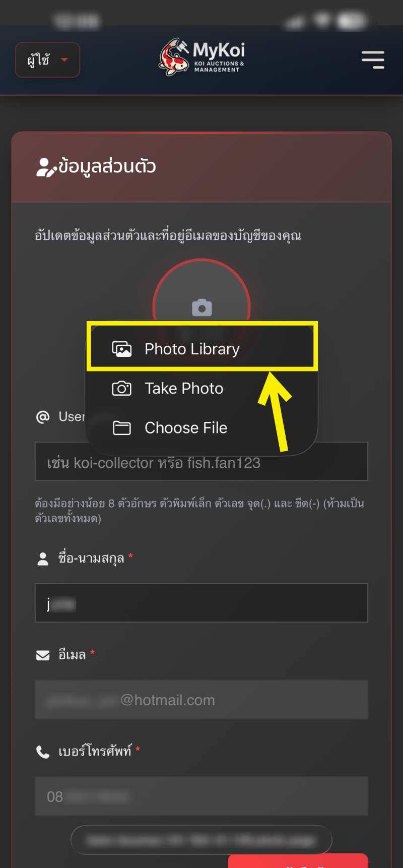Click the person icon beside ชื่อ-นามสกุล
The width and height of the screenshot is (403, 868).
tap(43, 559)
